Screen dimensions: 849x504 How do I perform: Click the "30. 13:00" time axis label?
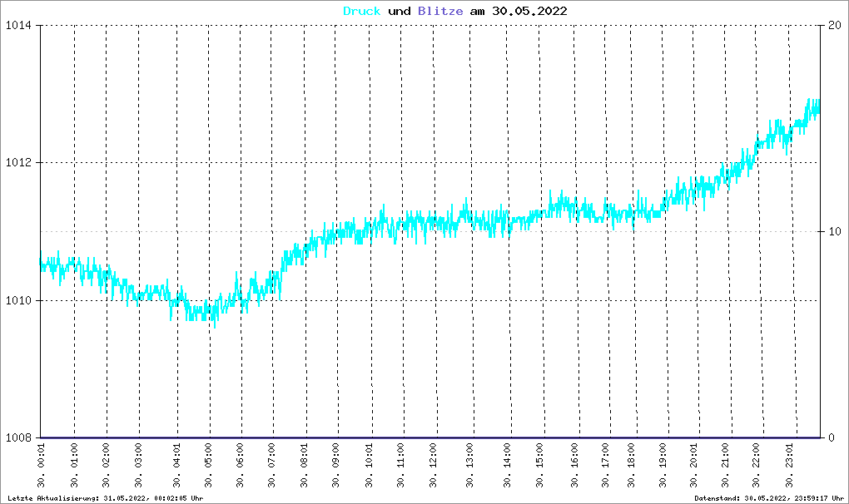pyautogui.click(x=470, y=466)
